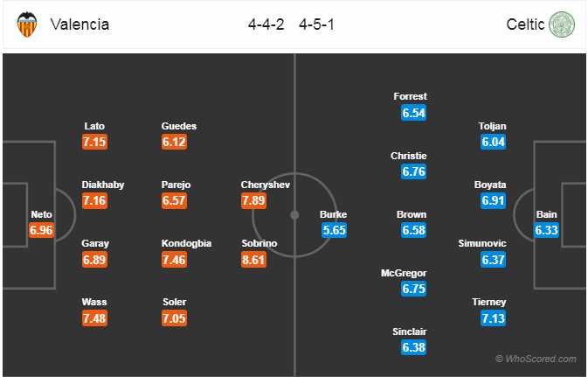Select Tierney's 7.13 rating badge
Screen dimensions: 588x377
(x=493, y=318)
